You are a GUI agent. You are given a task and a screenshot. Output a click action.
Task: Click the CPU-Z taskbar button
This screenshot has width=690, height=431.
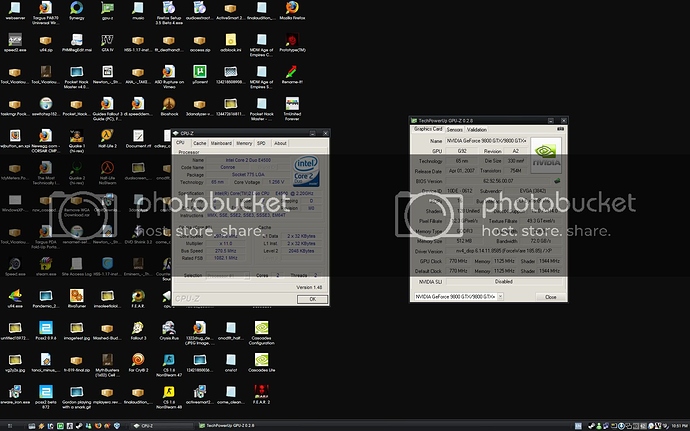tap(161, 426)
